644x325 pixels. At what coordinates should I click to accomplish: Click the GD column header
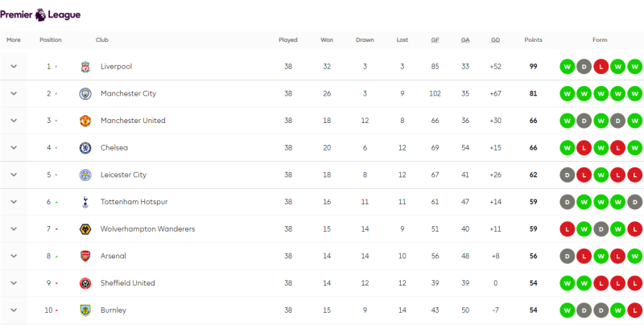495,39
